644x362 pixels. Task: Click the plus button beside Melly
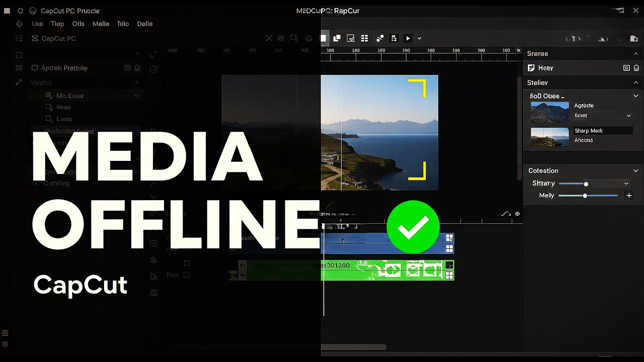629,196
